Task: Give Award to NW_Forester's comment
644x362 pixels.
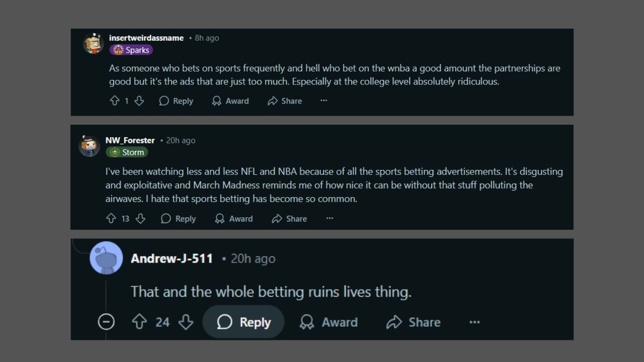Action: [234, 219]
